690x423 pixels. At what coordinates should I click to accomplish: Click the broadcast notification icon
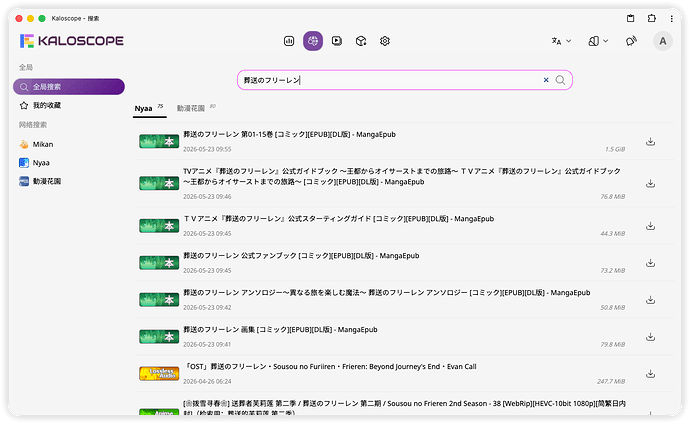pos(631,41)
